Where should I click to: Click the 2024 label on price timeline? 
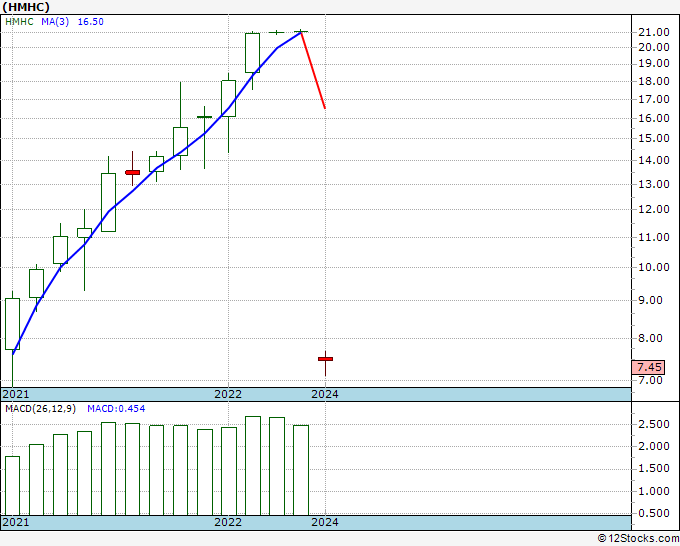tap(325, 394)
